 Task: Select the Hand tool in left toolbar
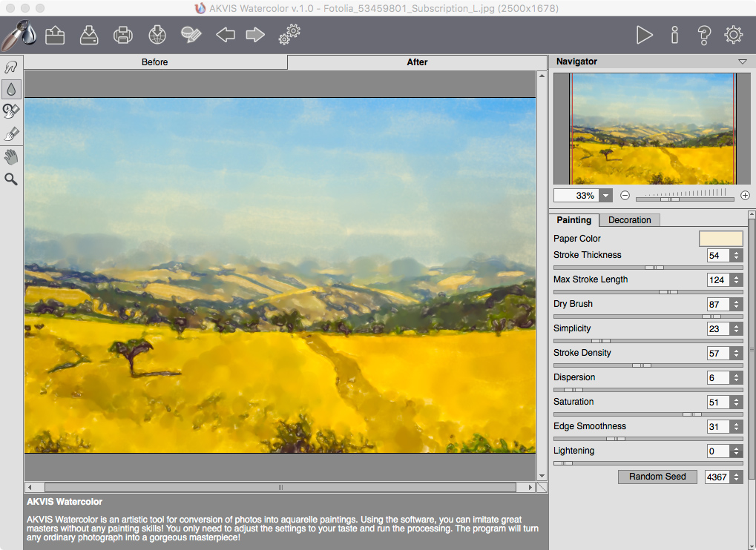click(11, 156)
